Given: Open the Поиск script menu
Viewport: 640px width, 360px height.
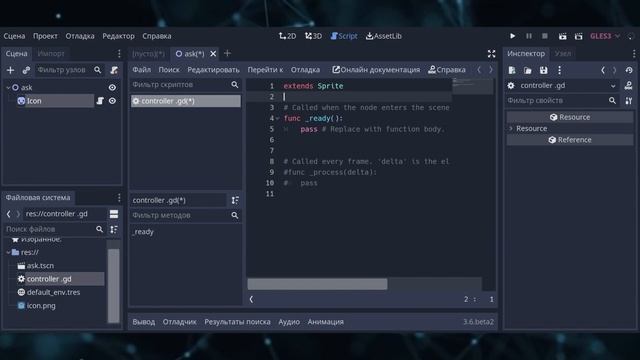Looking at the screenshot, I should (169, 70).
